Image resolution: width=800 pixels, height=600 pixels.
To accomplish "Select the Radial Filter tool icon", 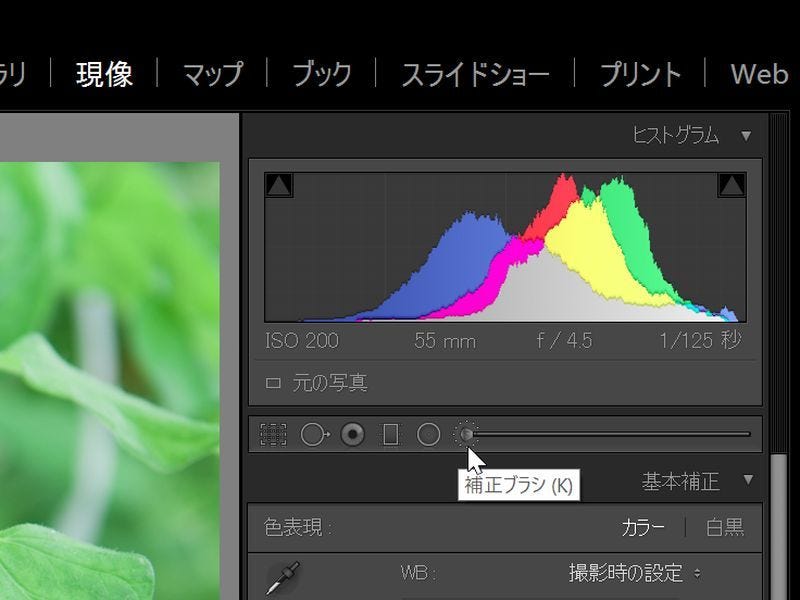I will coord(428,435).
